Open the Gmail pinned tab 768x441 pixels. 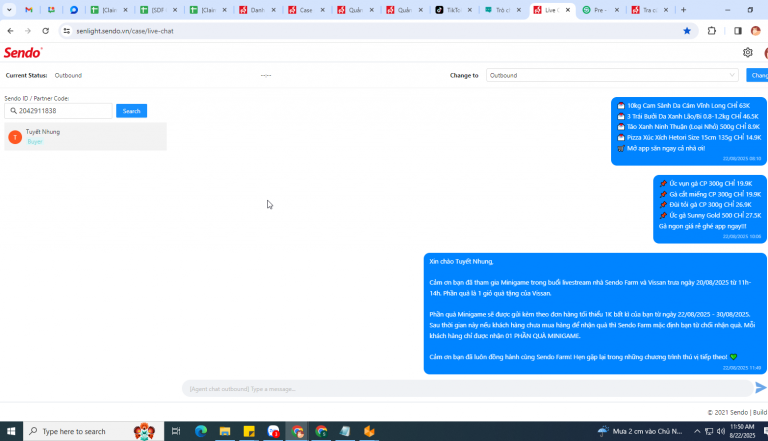click(29, 10)
